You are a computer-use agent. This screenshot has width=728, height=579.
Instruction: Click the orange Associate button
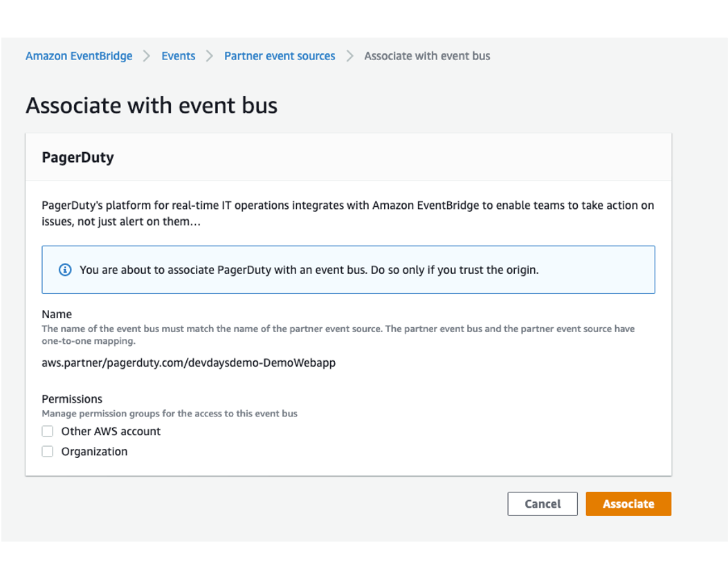628,504
